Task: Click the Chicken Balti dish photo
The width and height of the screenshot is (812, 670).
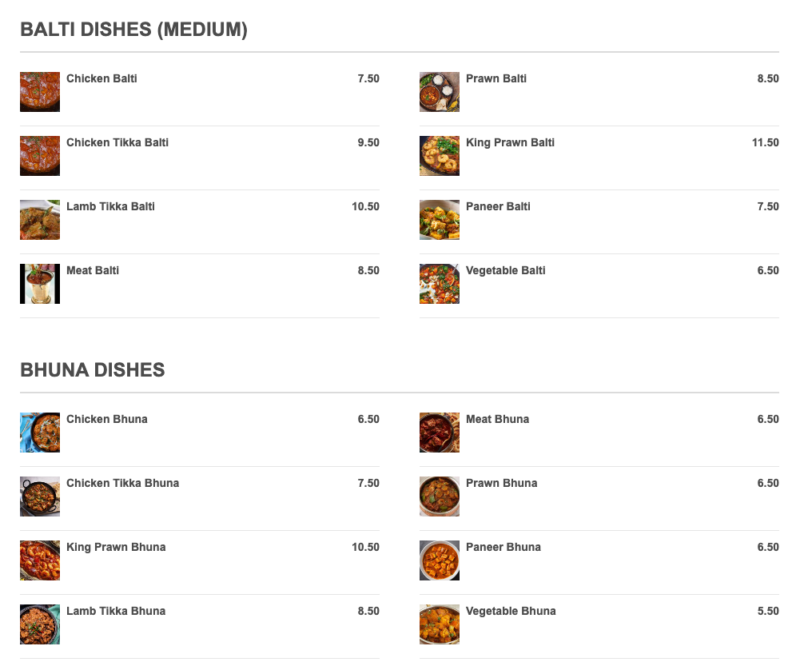Action: pyautogui.click(x=40, y=92)
